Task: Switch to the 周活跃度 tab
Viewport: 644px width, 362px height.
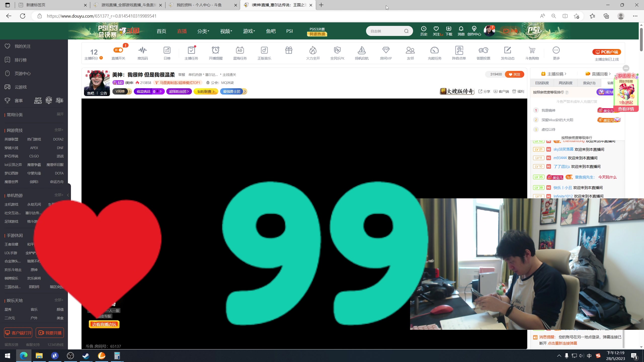Action: coord(566,83)
